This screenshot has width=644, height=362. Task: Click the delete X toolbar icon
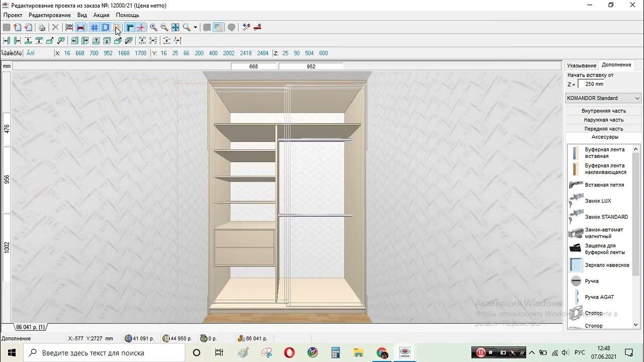(x=55, y=28)
